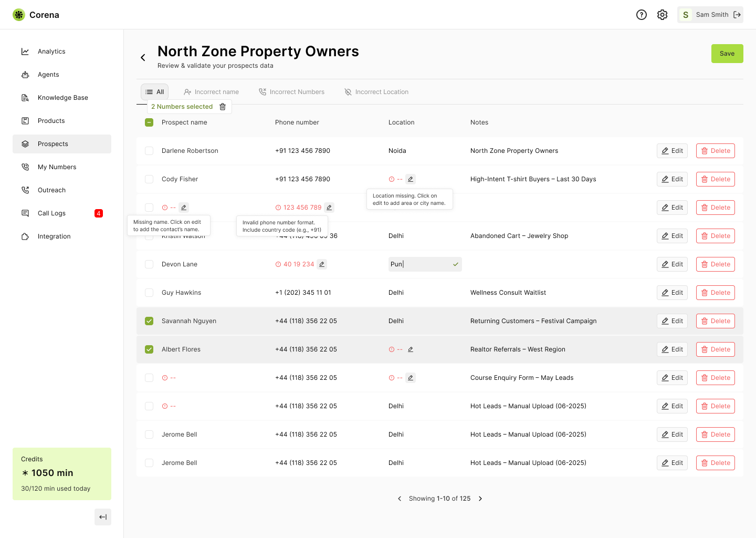Screen dimensions: 756x538
Task: Select the Darlene Robertson row checkbox
Action: 149,151
